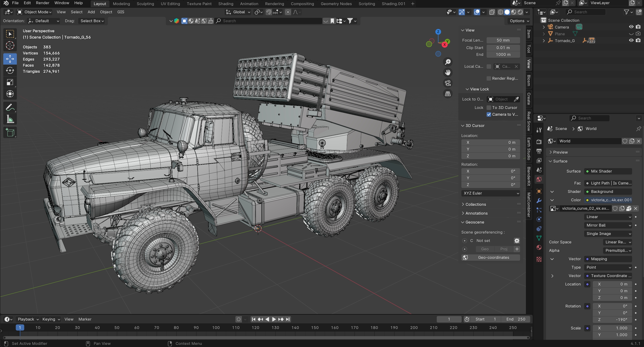This screenshot has height=347, width=644.
Task: Switch to perspective/orthographic grid icon
Action: (448, 94)
